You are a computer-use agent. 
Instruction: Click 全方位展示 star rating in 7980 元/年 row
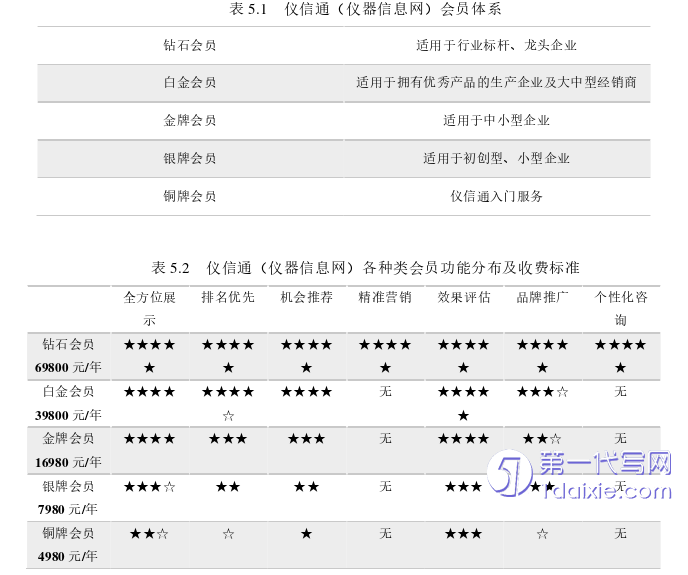(150, 486)
